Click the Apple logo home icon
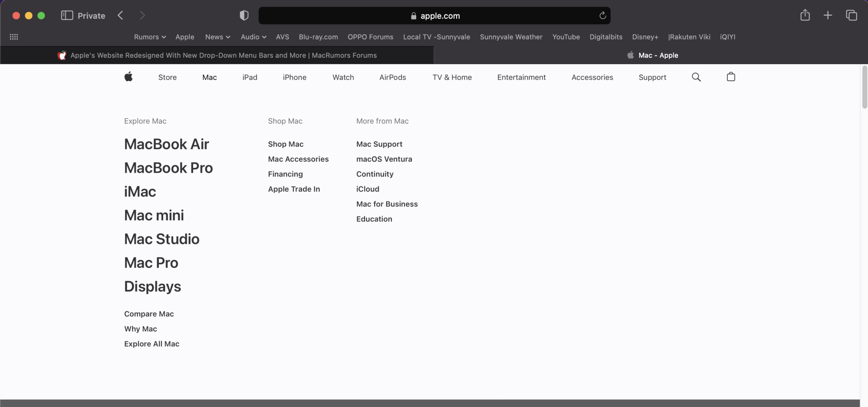The width and height of the screenshot is (868, 407). [128, 77]
